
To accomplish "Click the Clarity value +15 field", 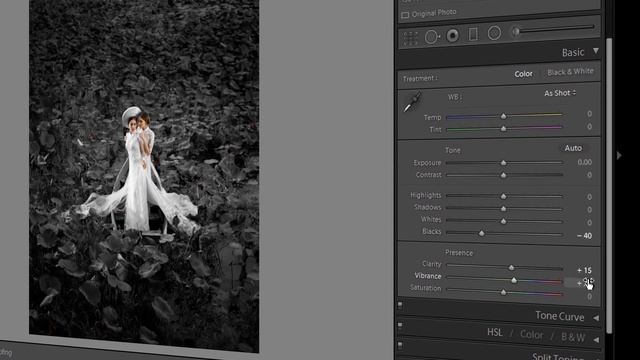I will 584,270.
